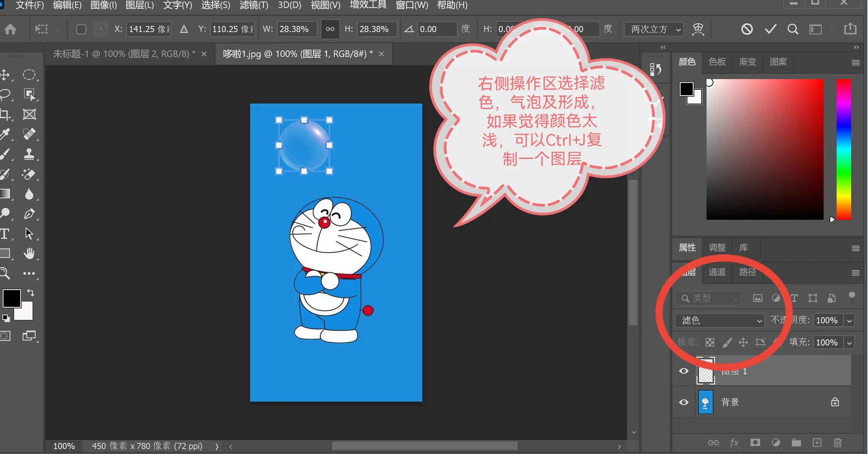Viewport: 868px width, 454px height.
Task: Select the Lasso tool
Action: [x=5, y=94]
